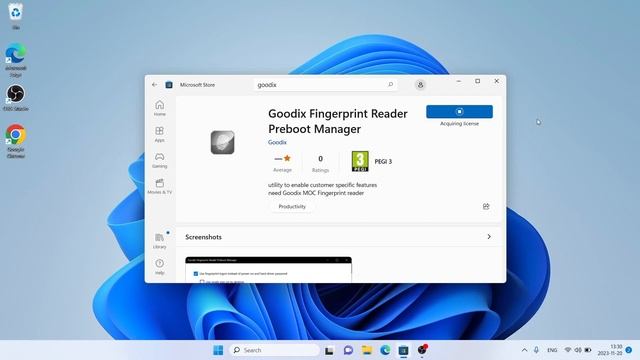Maximize the Microsoft Store window
This screenshot has width=640, height=360.
coord(478,81)
